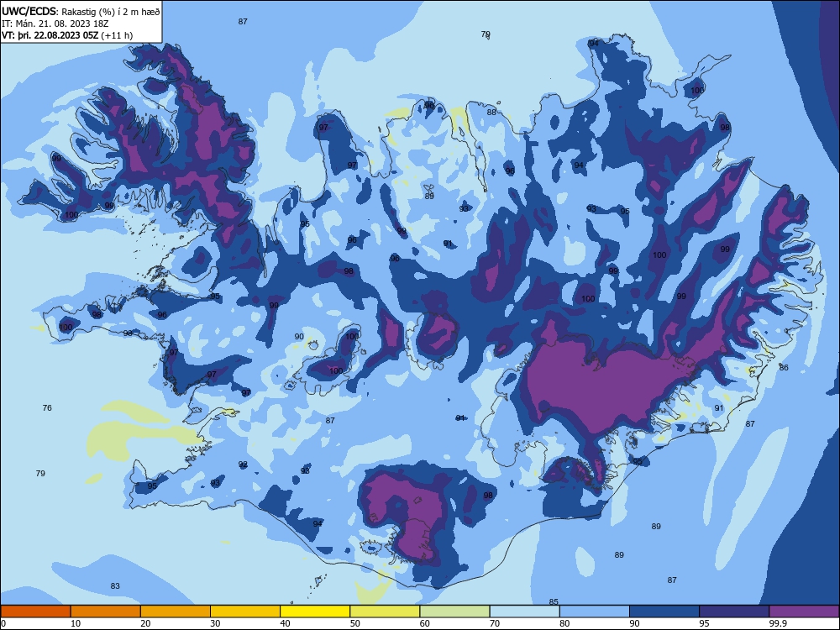840x630 pixels.
Task: Click the 'IT: Mán. 21. 08. 2023 18Z' line
Action: click(55, 24)
